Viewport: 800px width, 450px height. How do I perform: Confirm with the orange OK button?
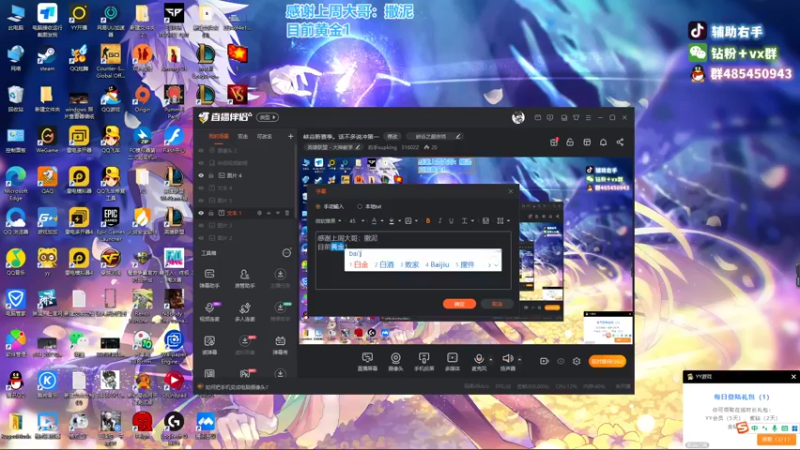point(459,304)
